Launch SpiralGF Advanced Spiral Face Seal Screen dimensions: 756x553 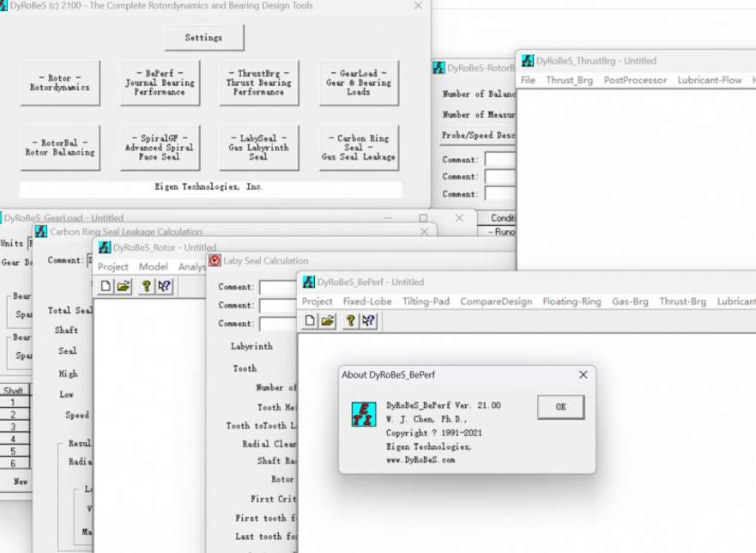[x=160, y=148]
